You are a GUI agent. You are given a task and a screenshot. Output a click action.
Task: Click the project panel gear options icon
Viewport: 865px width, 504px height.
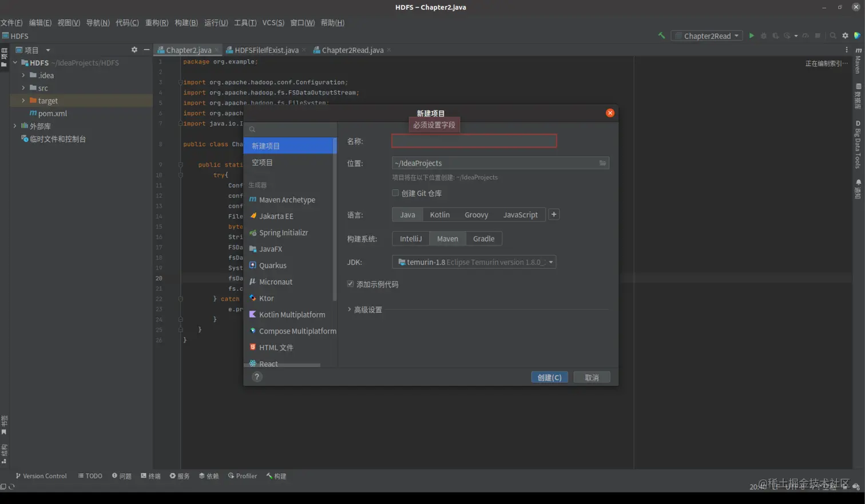134,50
